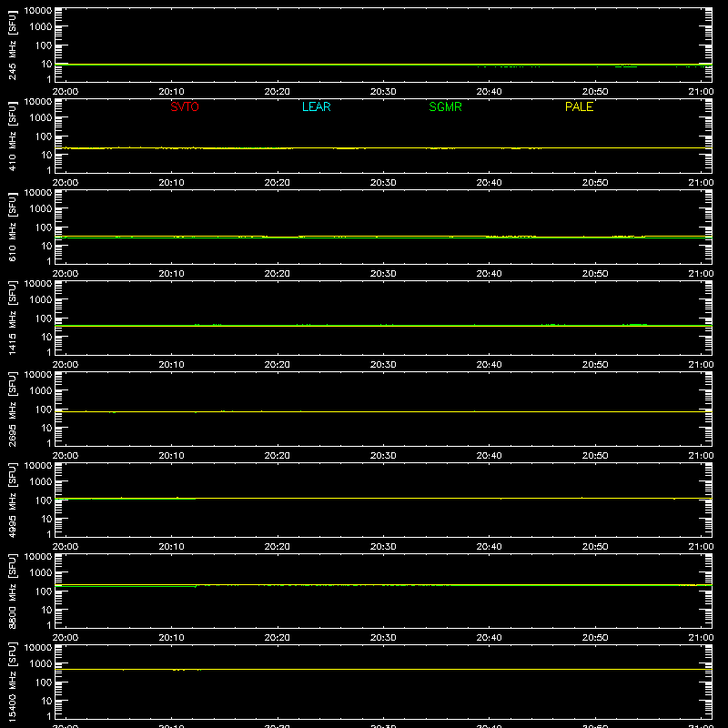Click the yellow PALE station legend label
The height and width of the screenshot is (728, 728).
[579, 106]
